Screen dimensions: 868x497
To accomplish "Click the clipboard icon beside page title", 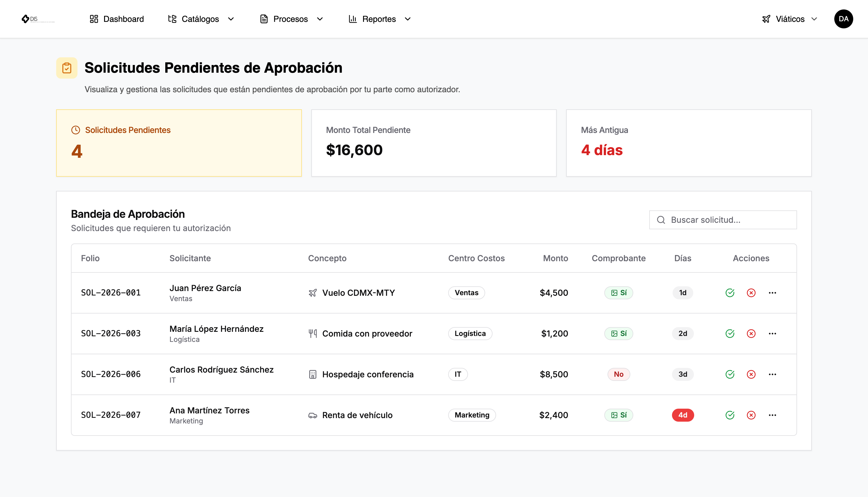I will point(67,68).
